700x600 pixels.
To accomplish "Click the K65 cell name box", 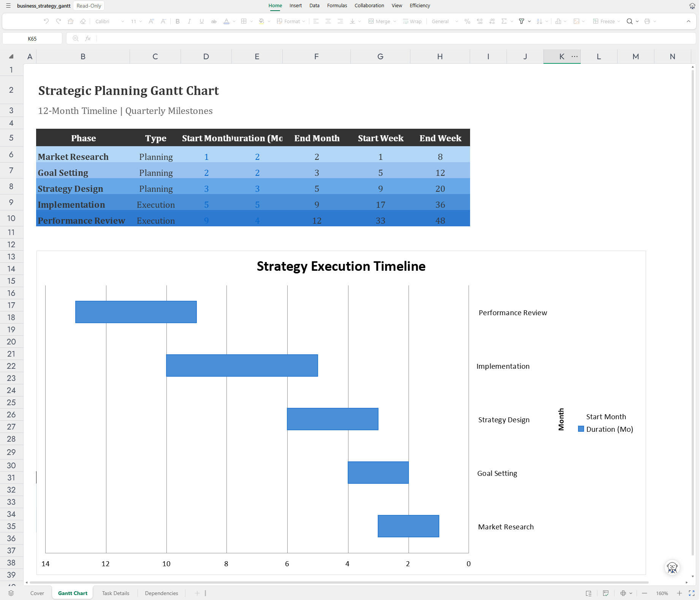I will tap(32, 38).
